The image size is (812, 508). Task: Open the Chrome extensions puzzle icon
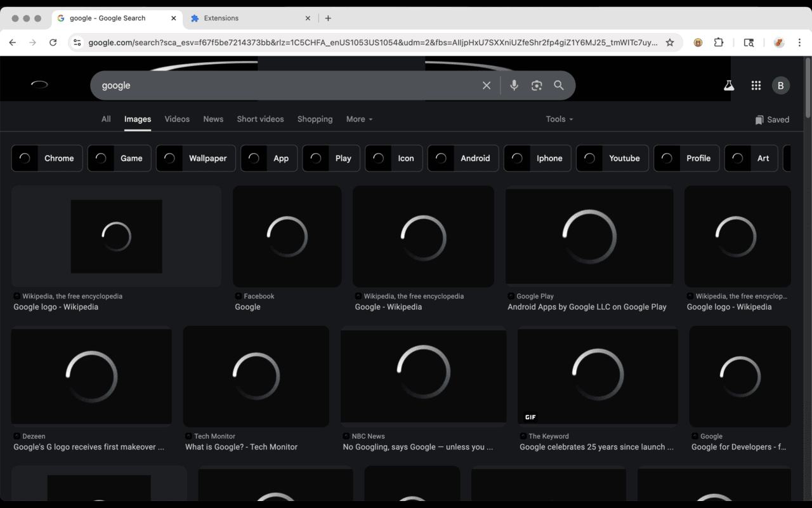coord(719,43)
